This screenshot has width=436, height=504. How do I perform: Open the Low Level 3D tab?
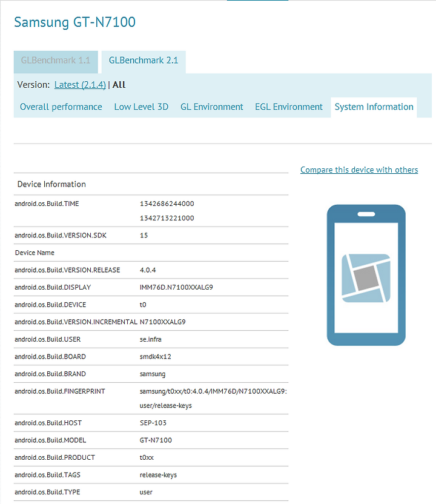click(x=141, y=107)
